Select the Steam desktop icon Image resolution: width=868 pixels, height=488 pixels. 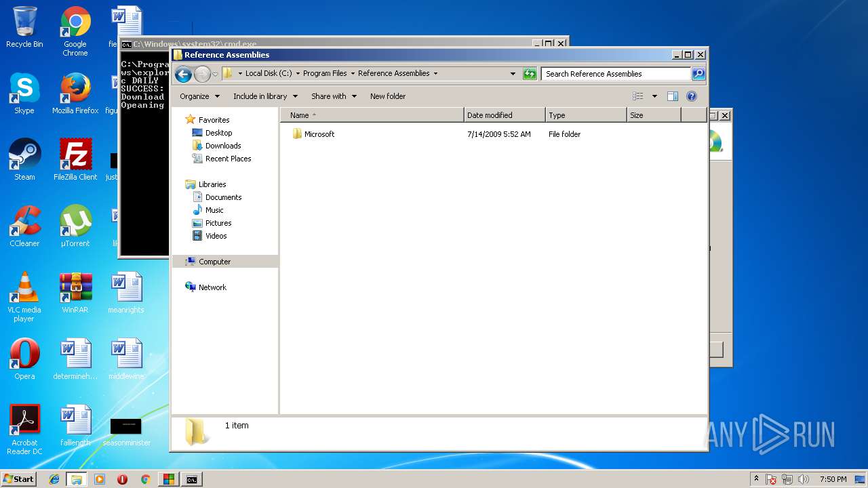(x=24, y=160)
